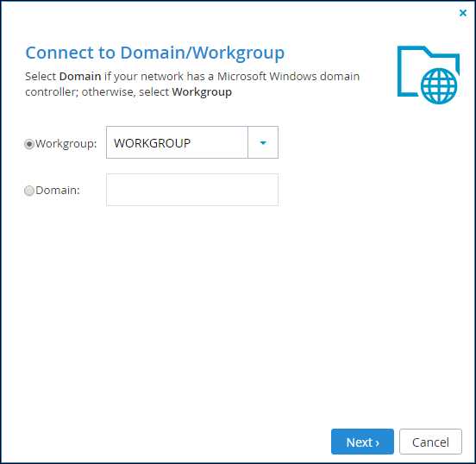Click the bold Domain word in description

80,76
